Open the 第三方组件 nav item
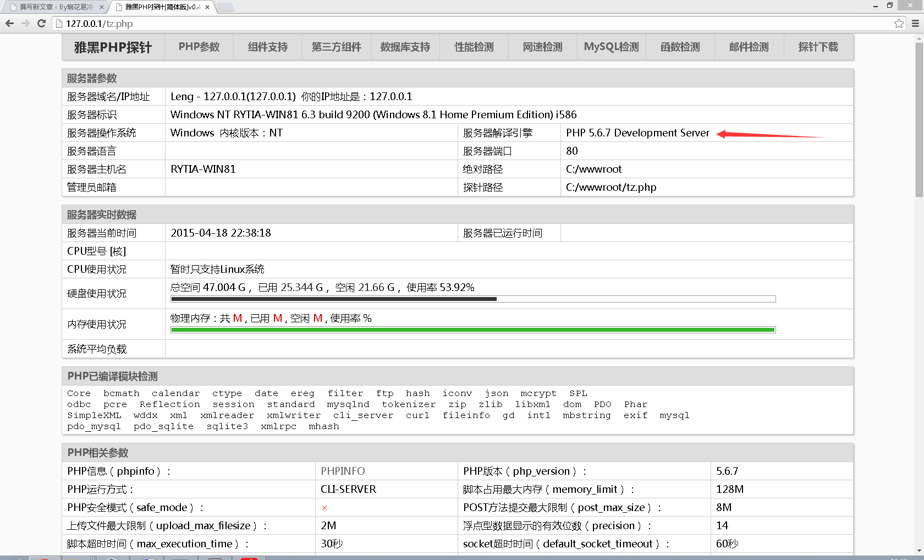This screenshot has height=560, width=924. click(x=337, y=47)
